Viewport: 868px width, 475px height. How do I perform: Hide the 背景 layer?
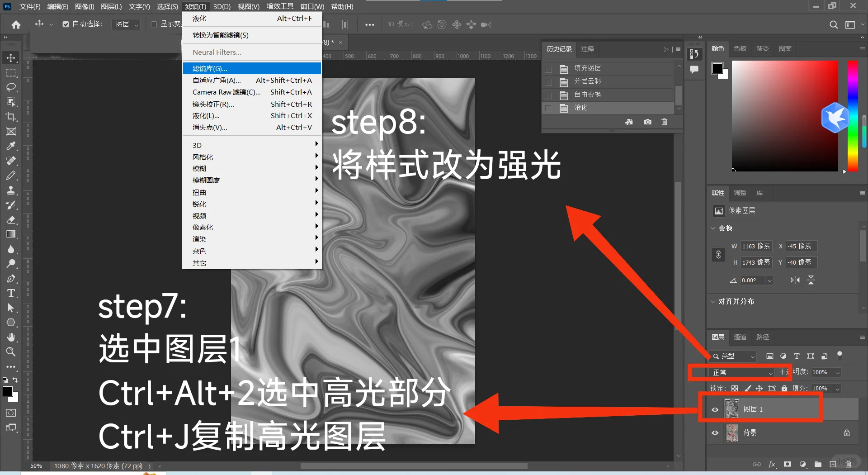[x=715, y=433]
